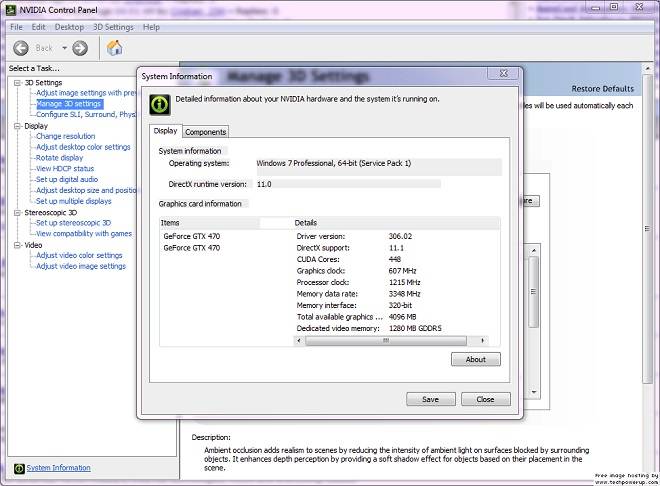Viewport: 660px width, 486px height.
Task: Click the Driver version value 306.02
Action: 400,236
